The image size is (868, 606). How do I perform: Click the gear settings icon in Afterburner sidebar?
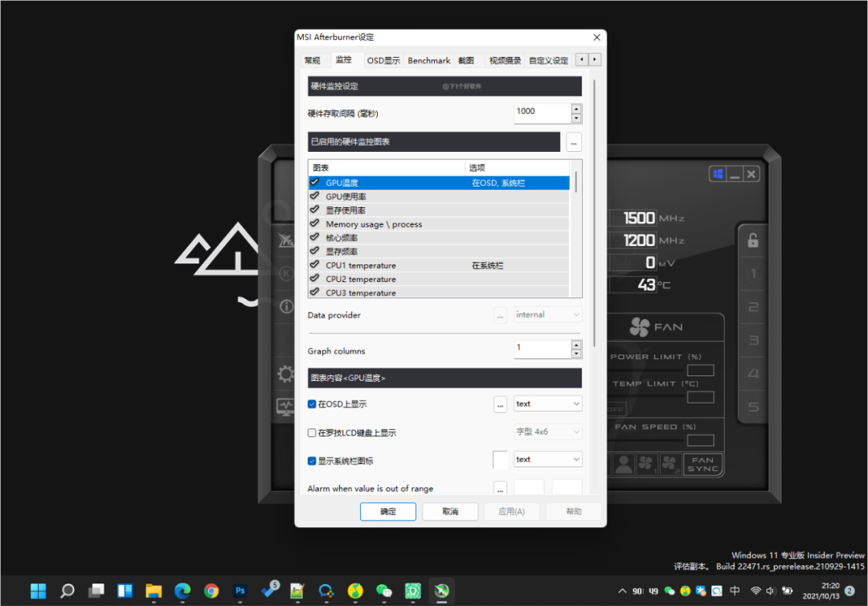[285, 374]
